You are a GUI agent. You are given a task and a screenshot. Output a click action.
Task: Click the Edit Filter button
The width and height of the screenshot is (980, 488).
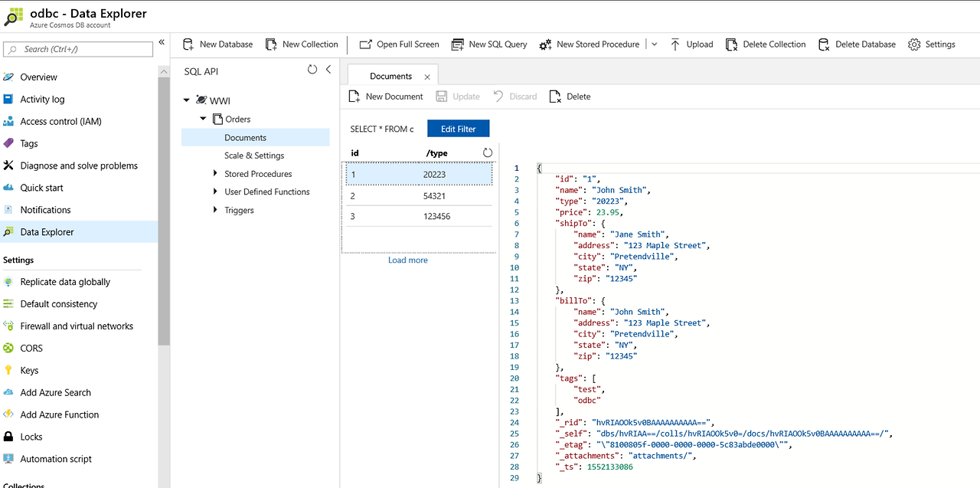coord(458,129)
